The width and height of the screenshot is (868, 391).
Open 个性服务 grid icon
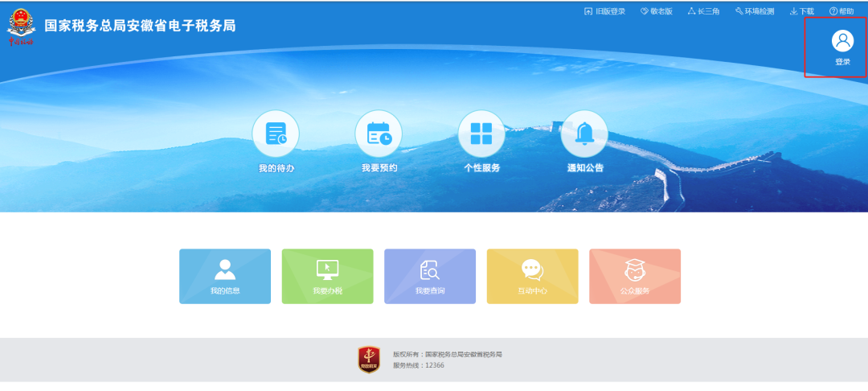[x=481, y=134]
